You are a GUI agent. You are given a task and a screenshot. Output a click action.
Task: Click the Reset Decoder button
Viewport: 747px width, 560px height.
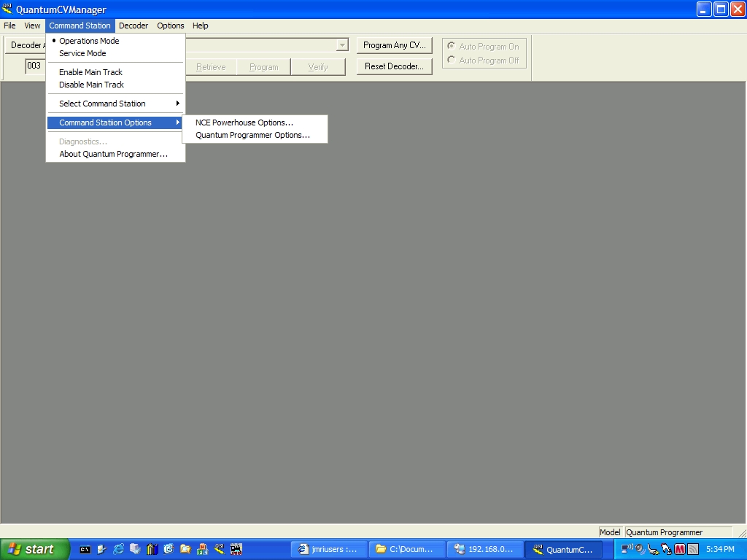(395, 66)
